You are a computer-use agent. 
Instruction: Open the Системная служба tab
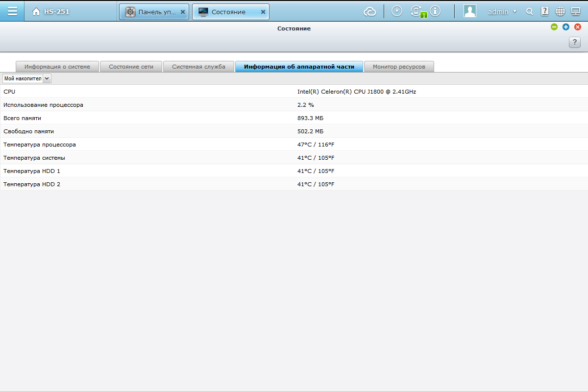tap(198, 67)
